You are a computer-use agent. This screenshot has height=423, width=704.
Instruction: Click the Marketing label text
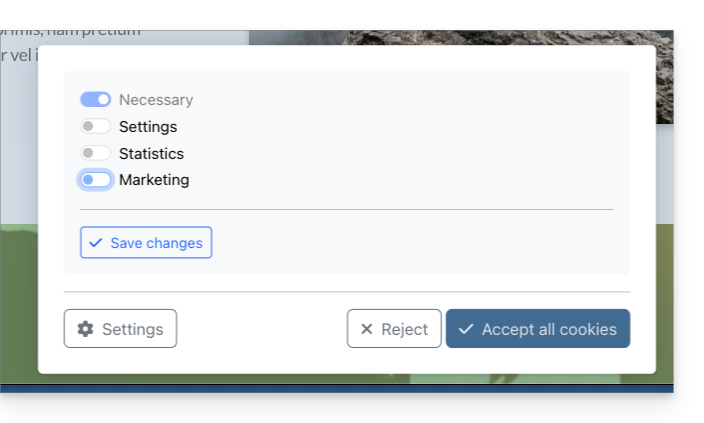[154, 180]
